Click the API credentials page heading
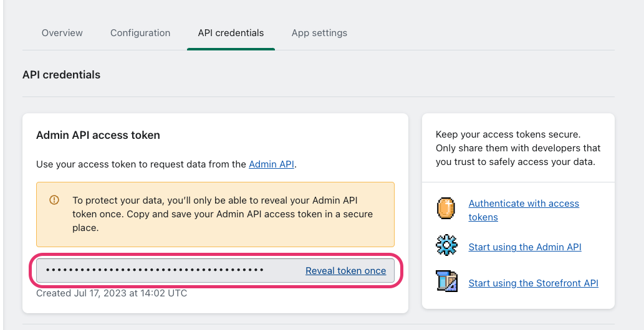 pos(61,75)
